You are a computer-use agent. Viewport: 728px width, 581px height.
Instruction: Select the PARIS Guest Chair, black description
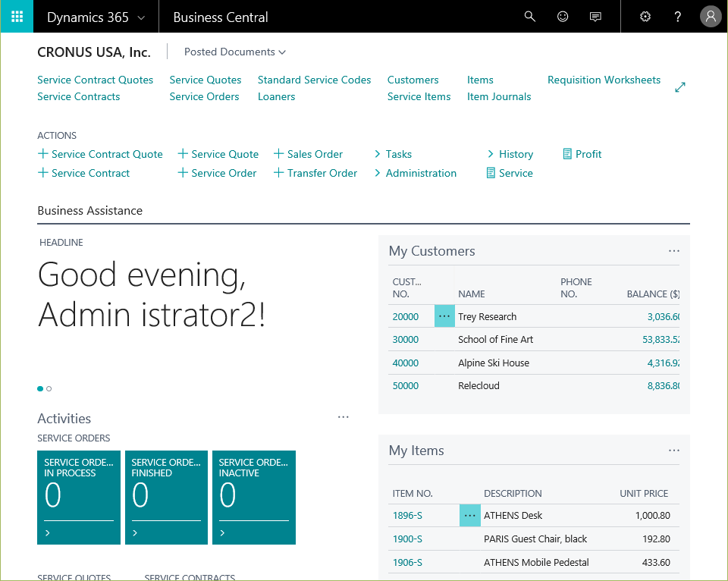(x=535, y=539)
